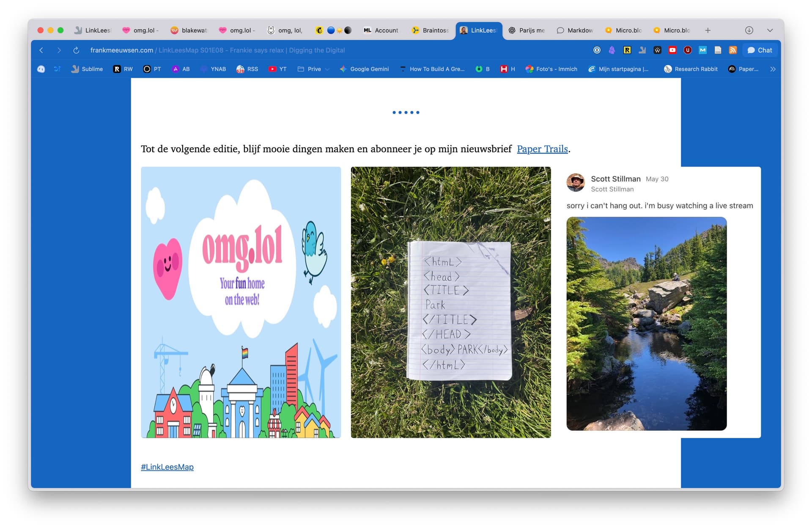This screenshot has width=812, height=528.
Task: Click the red YouTube extension icon
Action: (x=672, y=50)
